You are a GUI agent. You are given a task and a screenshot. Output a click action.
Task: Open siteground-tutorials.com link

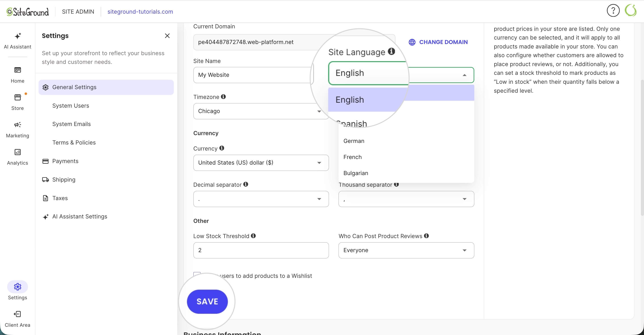pyautogui.click(x=140, y=11)
